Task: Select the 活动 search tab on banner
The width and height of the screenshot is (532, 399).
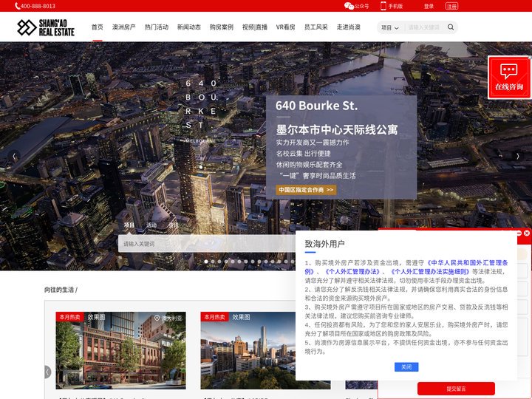Action: (x=151, y=225)
